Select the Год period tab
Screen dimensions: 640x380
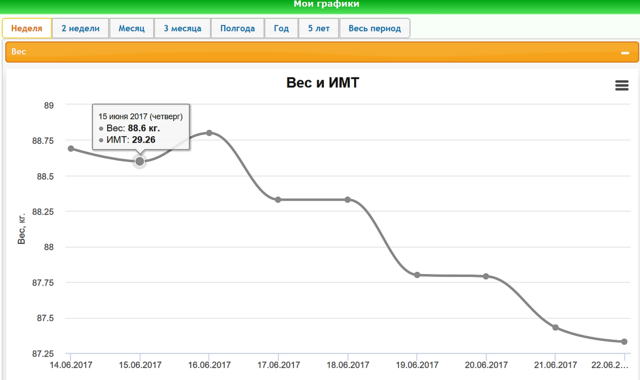coord(281,28)
